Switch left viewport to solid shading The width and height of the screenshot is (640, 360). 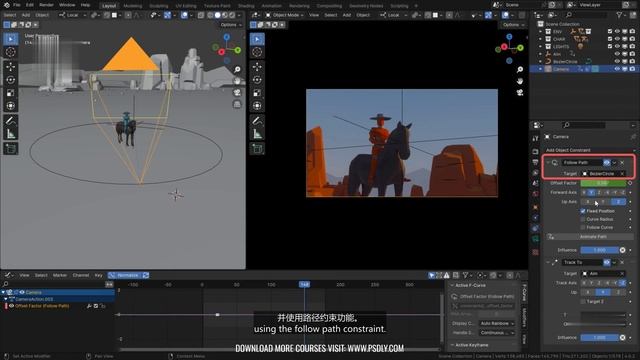pos(218,15)
